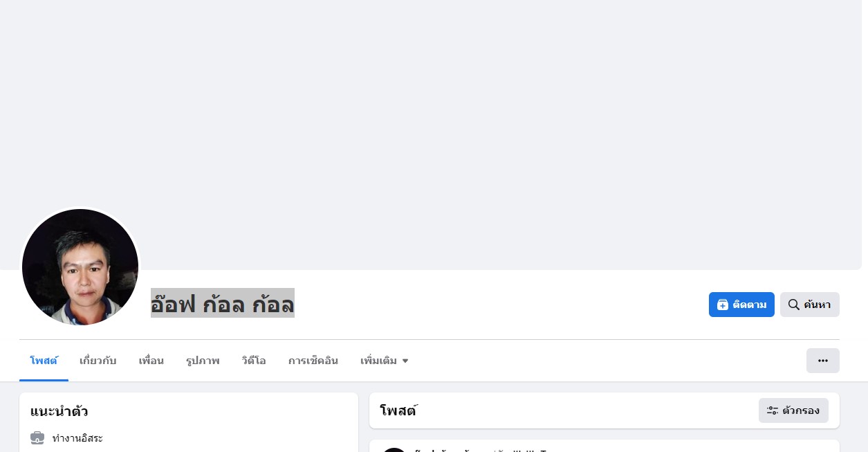The height and width of the screenshot is (452, 868).
Task: Click the แนะนำตัว intro heading
Action: tap(59, 411)
